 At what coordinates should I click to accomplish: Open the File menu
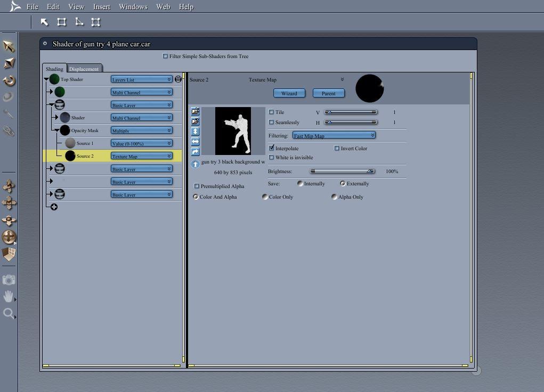[33, 6]
